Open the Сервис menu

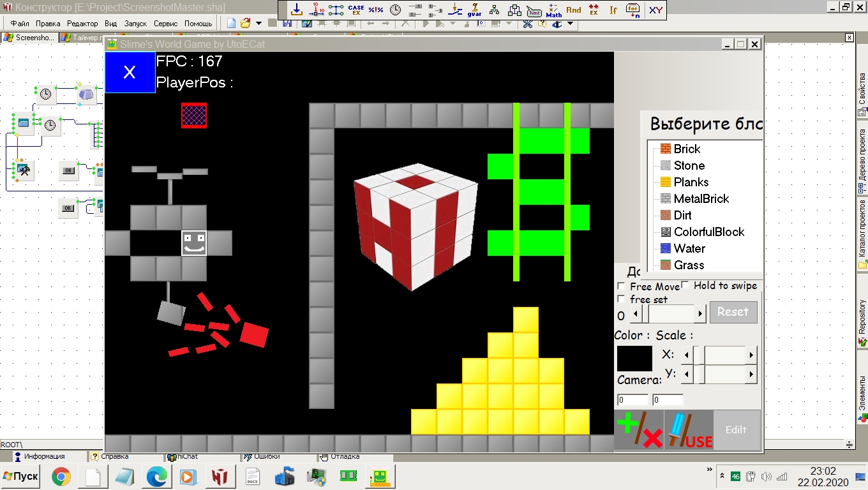(166, 24)
